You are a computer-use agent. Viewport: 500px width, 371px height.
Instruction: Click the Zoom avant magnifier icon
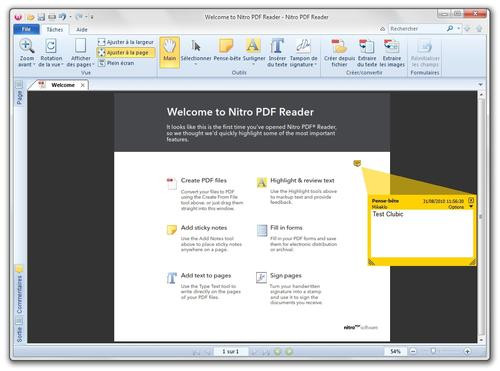(27, 46)
